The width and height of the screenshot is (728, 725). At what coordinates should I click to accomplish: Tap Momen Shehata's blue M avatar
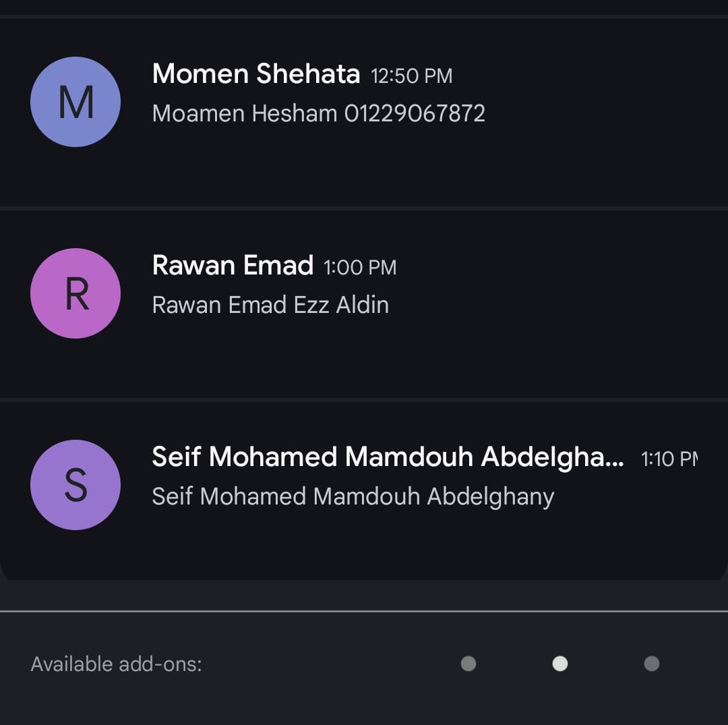click(x=75, y=102)
